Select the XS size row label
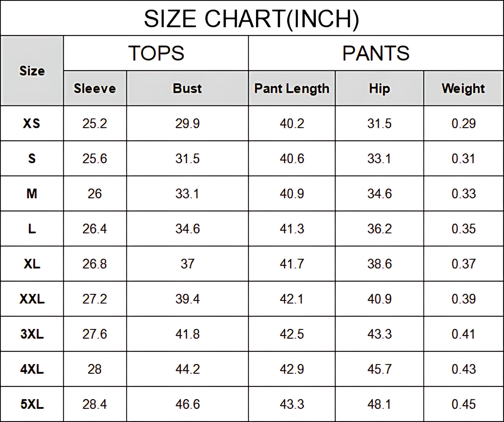The height and width of the screenshot is (422, 504). (32, 123)
